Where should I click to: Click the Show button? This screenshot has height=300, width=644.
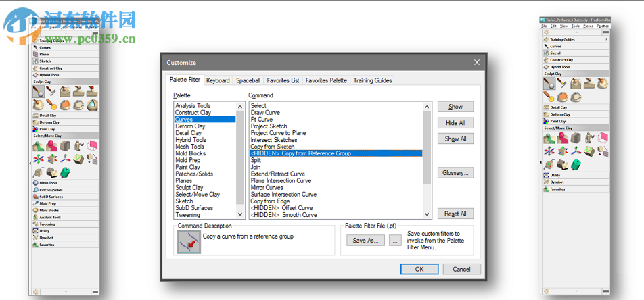pyautogui.click(x=455, y=107)
